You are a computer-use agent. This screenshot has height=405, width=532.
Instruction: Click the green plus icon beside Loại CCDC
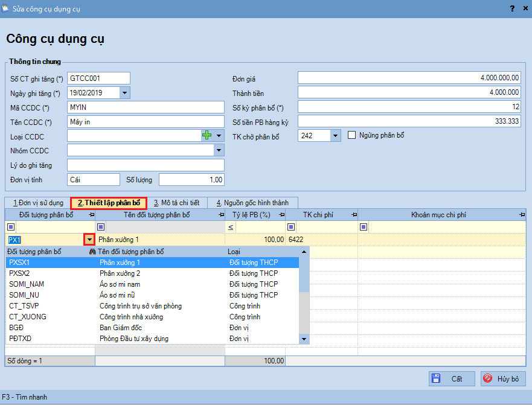pyautogui.click(x=208, y=136)
